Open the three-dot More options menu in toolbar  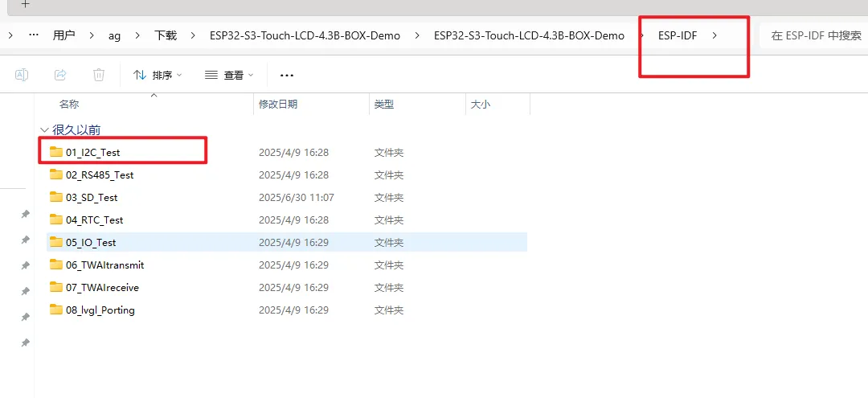pyautogui.click(x=287, y=75)
